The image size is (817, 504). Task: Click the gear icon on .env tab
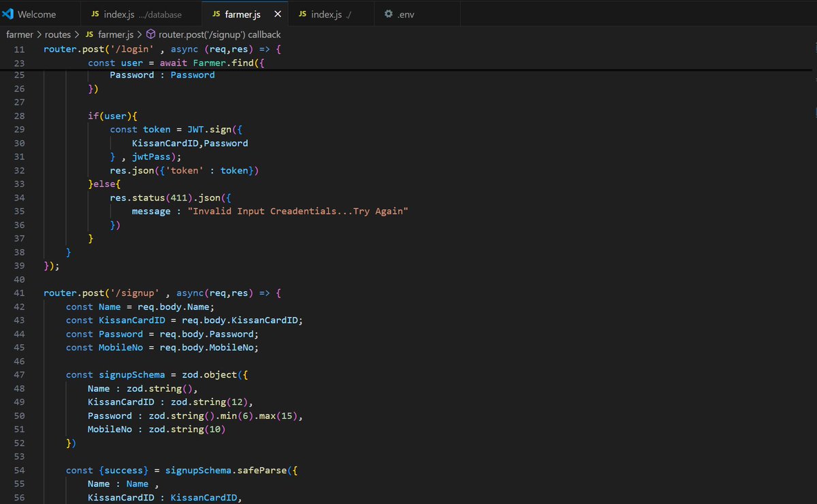(388, 14)
